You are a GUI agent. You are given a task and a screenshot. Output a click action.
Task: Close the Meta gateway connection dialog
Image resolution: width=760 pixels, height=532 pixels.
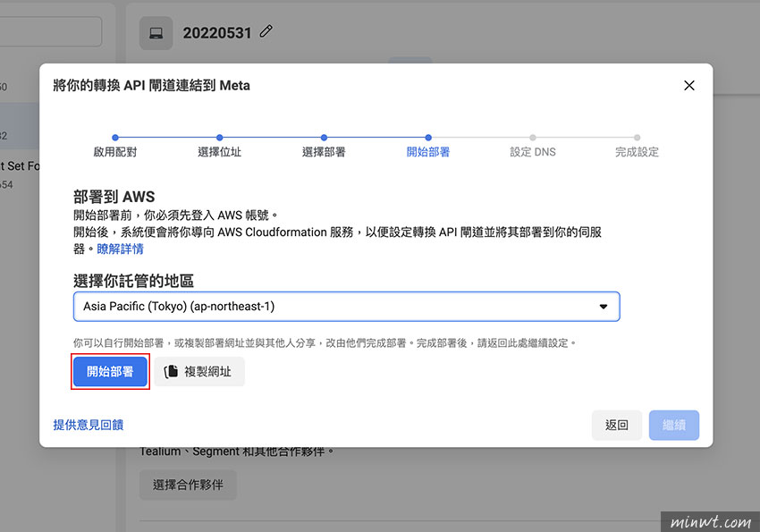(688, 86)
